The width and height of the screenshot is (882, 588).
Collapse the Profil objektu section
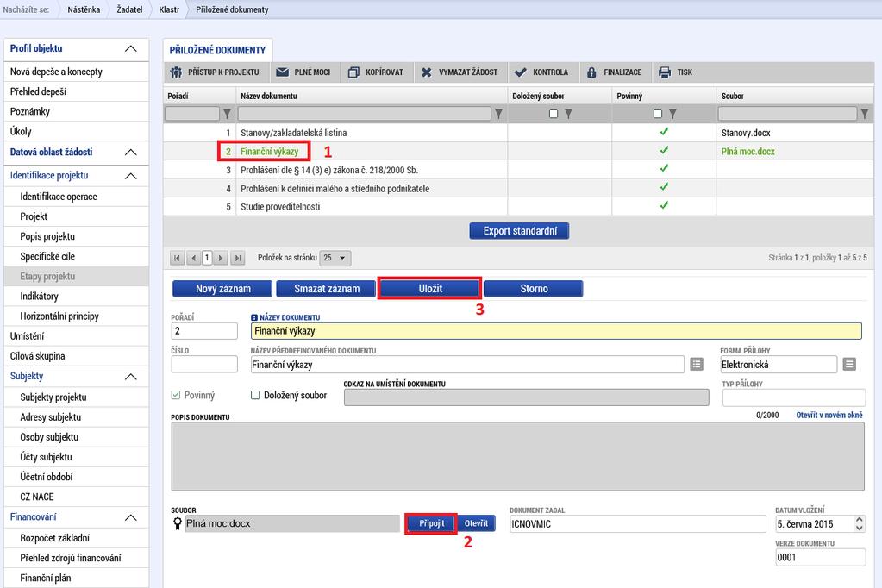coord(130,49)
